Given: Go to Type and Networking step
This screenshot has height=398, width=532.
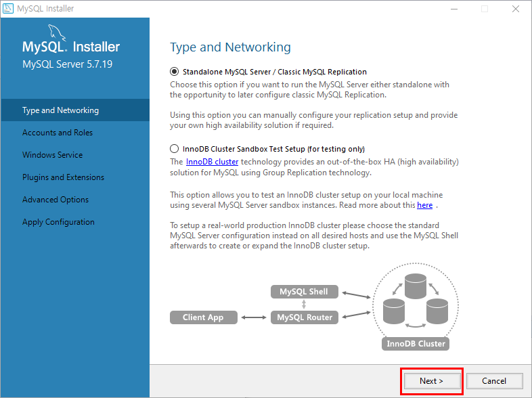Looking at the screenshot, I should (75, 110).
